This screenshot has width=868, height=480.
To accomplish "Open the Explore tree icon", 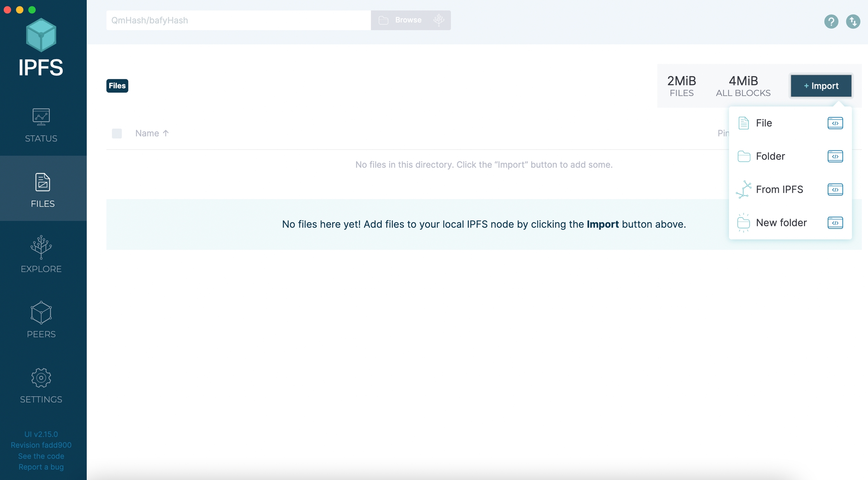I will pos(41,247).
